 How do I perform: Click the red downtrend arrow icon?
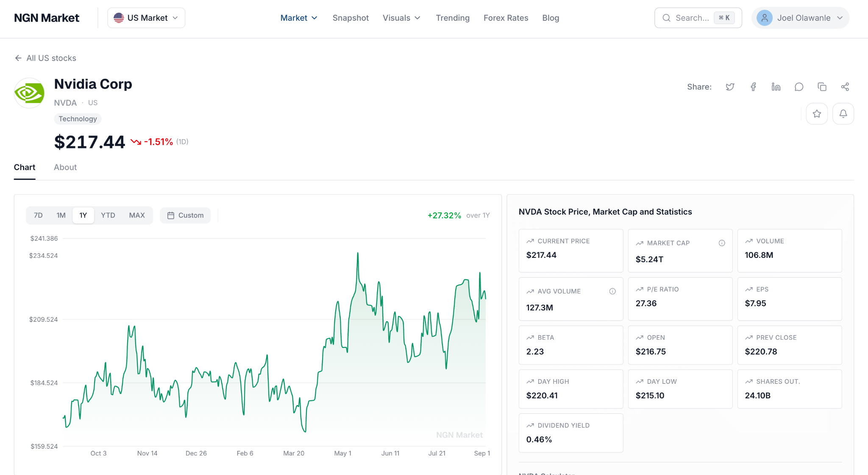coord(136,142)
